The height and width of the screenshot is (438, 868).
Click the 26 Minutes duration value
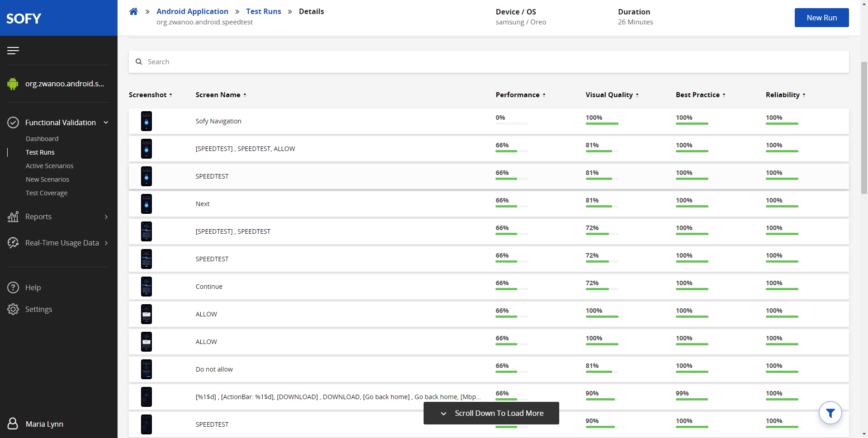tap(635, 22)
